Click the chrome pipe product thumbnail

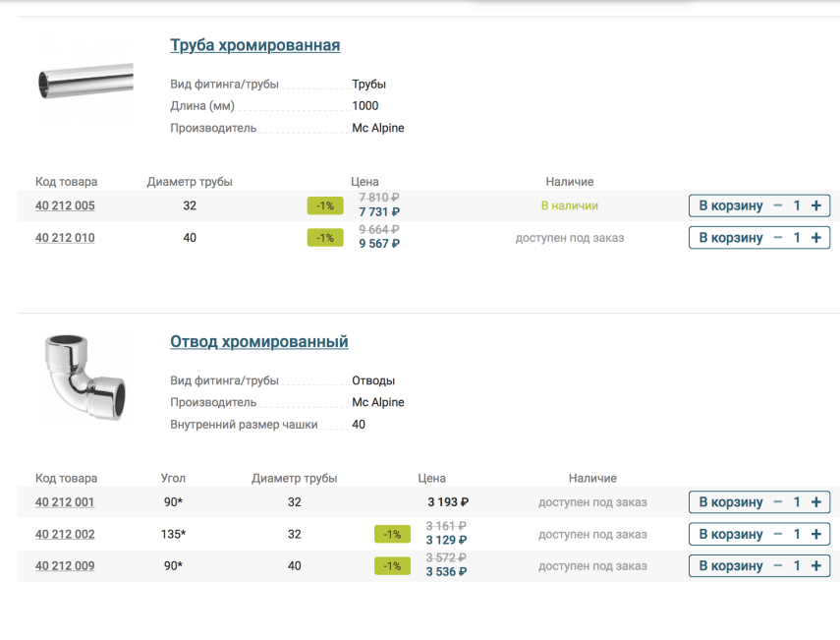(84, 81)
